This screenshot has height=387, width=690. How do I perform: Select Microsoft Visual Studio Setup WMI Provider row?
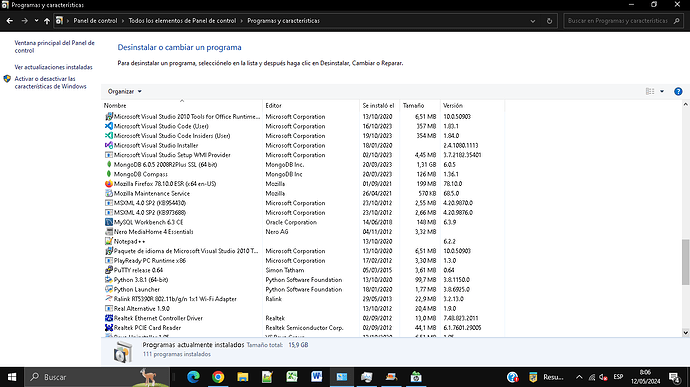[x=304, y=155]
